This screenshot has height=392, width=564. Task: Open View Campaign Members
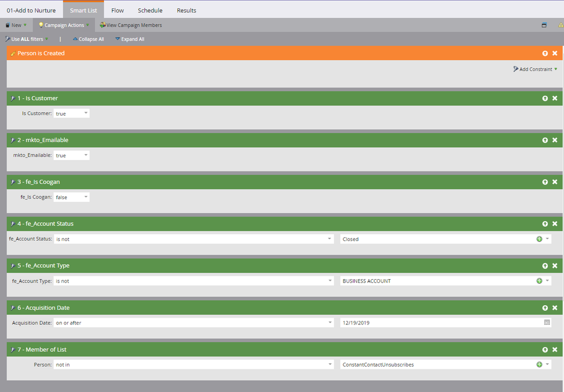(x=131, y=25)
